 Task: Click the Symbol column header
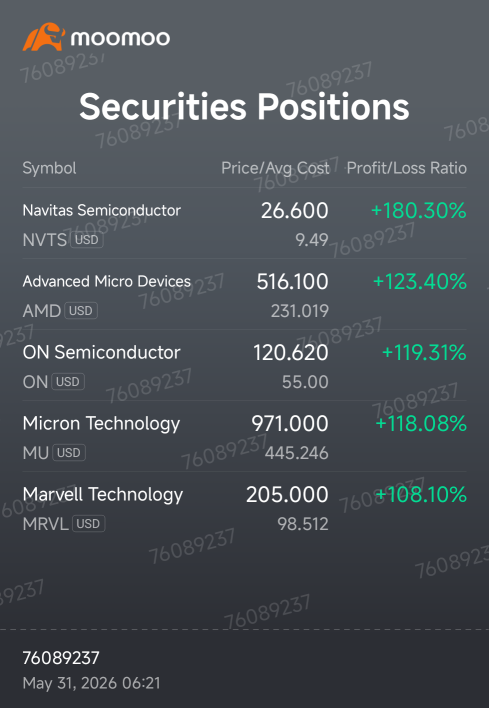tap(49, 168)
